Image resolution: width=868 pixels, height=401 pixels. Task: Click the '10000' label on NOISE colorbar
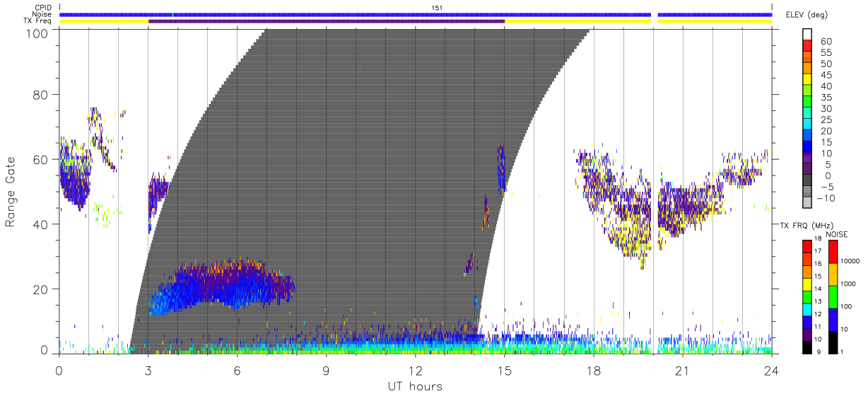point(850,261)
